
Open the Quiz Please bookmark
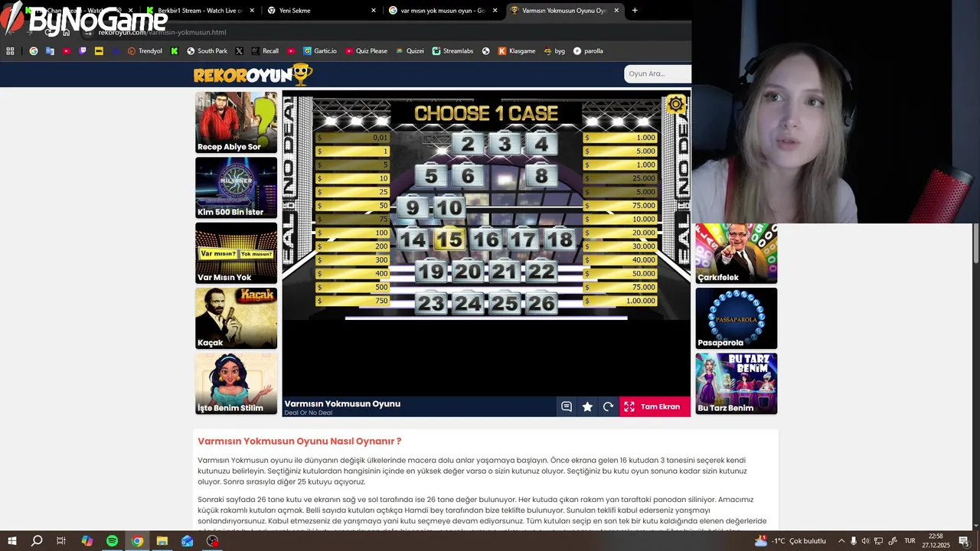click(366, 51)
